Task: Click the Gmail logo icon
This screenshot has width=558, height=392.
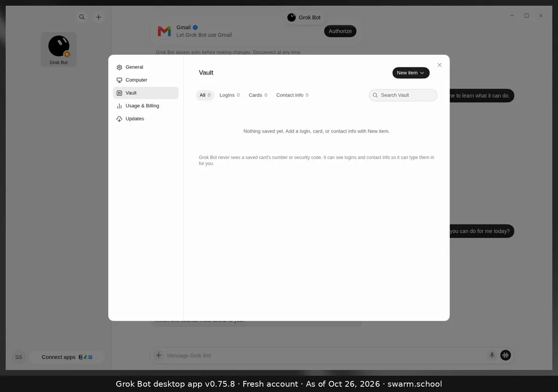Action: [164, 31]
